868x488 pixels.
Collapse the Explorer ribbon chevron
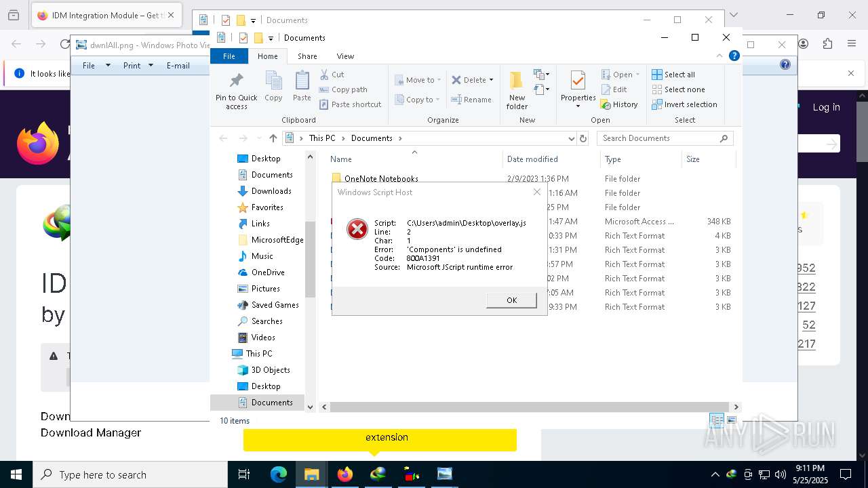click(x=719, y=56)
